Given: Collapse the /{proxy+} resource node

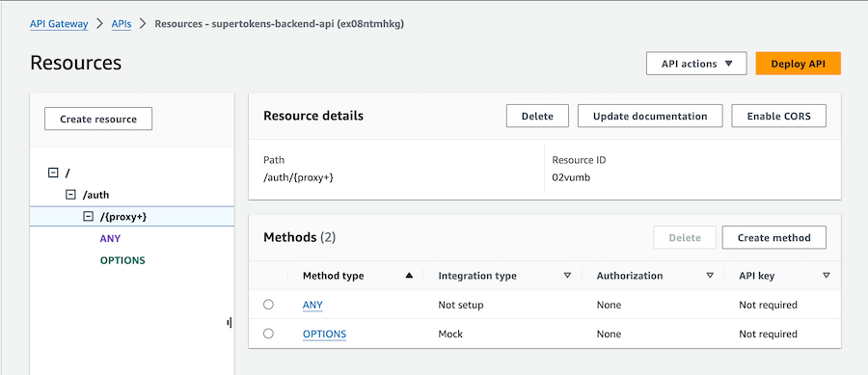Looking at the screenshot, I should click(x=88, y=217).
